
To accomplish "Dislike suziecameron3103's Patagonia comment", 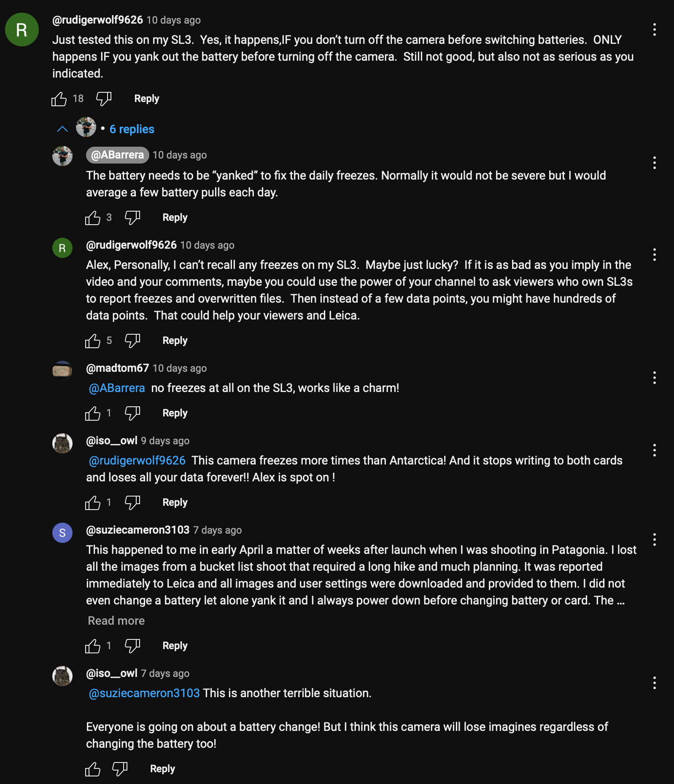I will 132,646.
